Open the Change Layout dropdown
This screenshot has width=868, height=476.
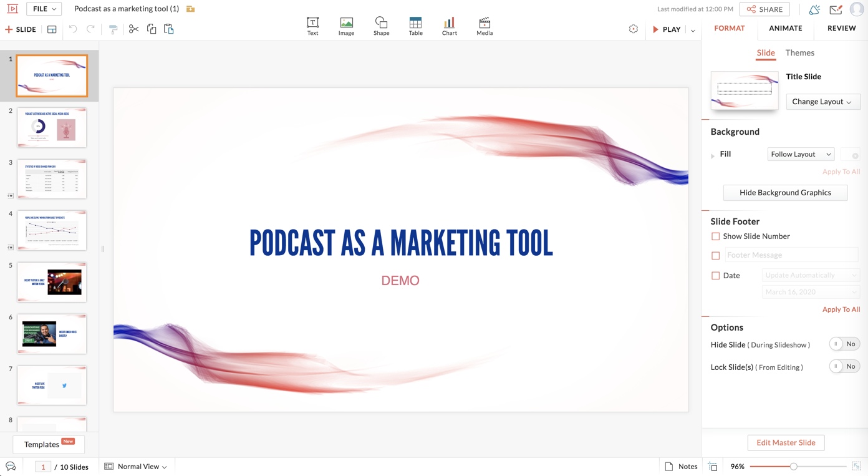point(822,102)
